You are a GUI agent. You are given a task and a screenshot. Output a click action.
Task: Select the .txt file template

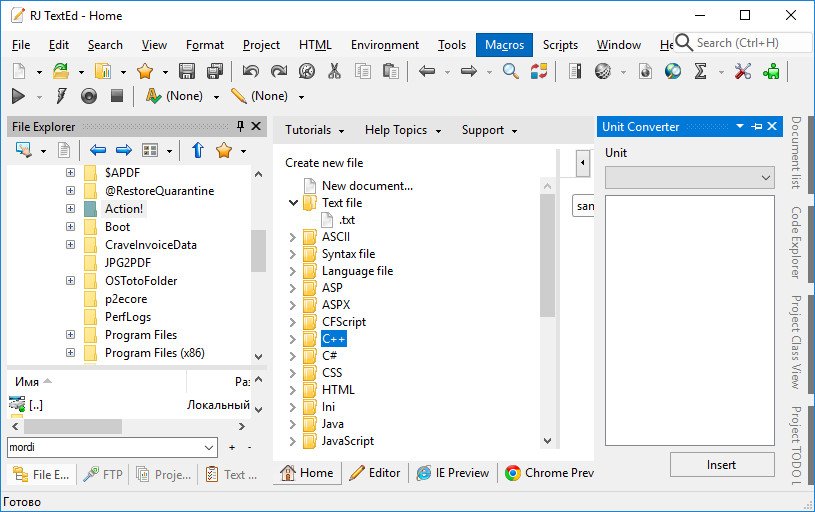[x=347, y=220]
